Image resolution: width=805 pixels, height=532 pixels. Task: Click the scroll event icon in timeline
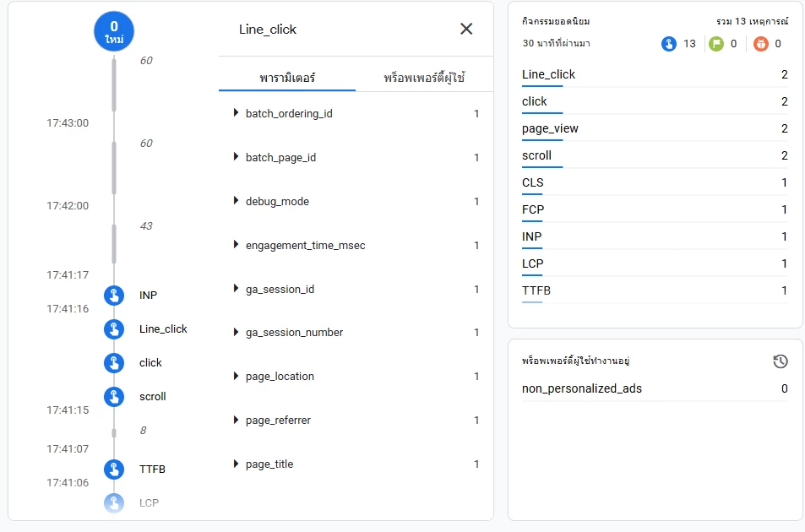pos(114,397)
